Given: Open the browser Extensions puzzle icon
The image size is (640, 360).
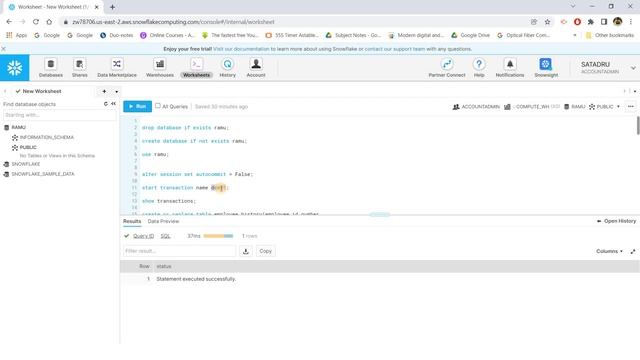Looking at the screenshot, I should (x=591, y=22).
